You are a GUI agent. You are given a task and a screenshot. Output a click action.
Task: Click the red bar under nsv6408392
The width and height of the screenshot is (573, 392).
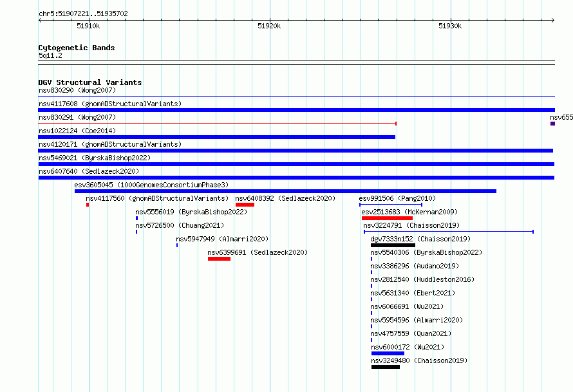[x=245, y=205]
